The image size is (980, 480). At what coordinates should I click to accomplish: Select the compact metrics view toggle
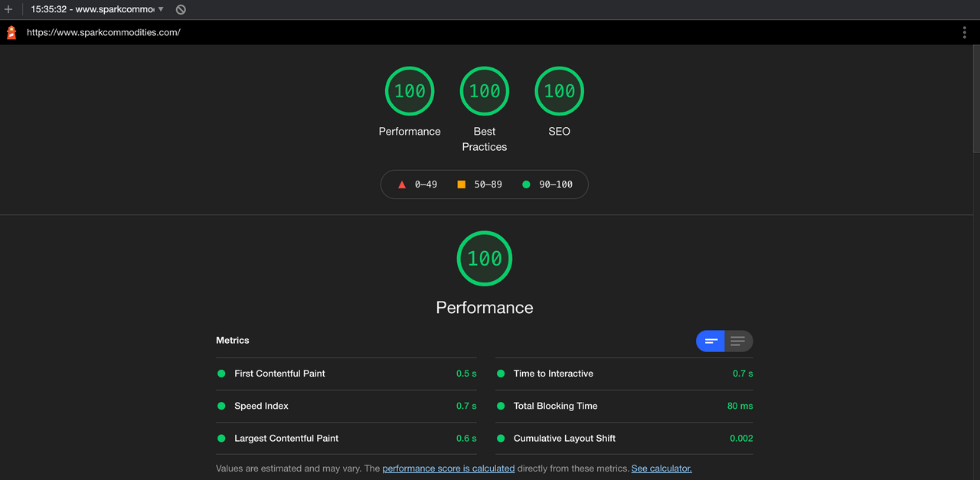pos(710,341)
